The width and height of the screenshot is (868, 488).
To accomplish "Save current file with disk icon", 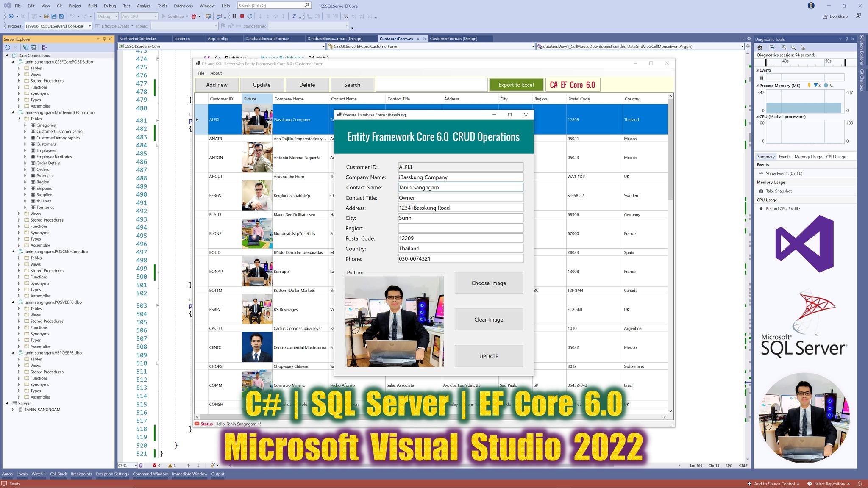I will [x=54, y=16].
